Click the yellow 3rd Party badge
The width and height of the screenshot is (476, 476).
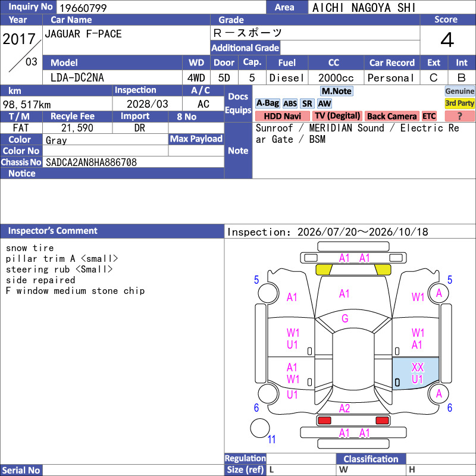tap(459, 104)
